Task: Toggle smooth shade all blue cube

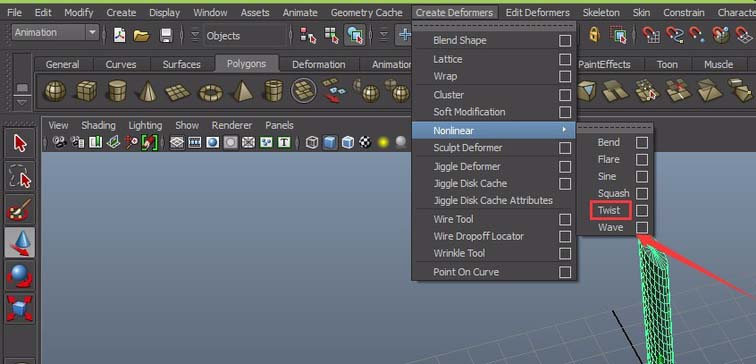Action: click(x=330, y=143)
